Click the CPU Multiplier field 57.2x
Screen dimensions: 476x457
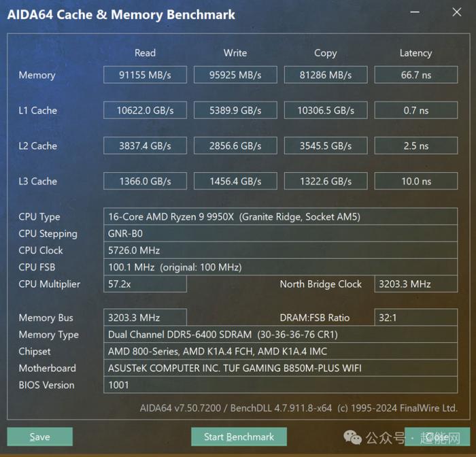tap(145, 284)
